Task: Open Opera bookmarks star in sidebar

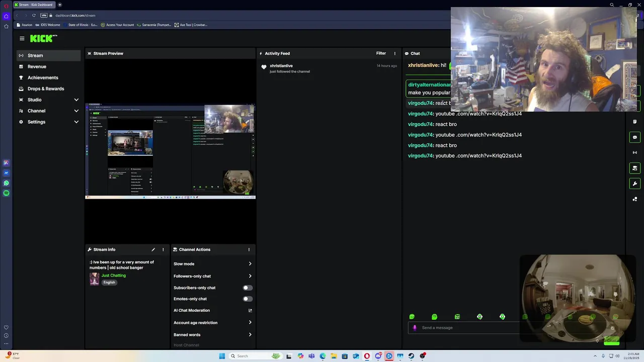Action: coord(6,26)
